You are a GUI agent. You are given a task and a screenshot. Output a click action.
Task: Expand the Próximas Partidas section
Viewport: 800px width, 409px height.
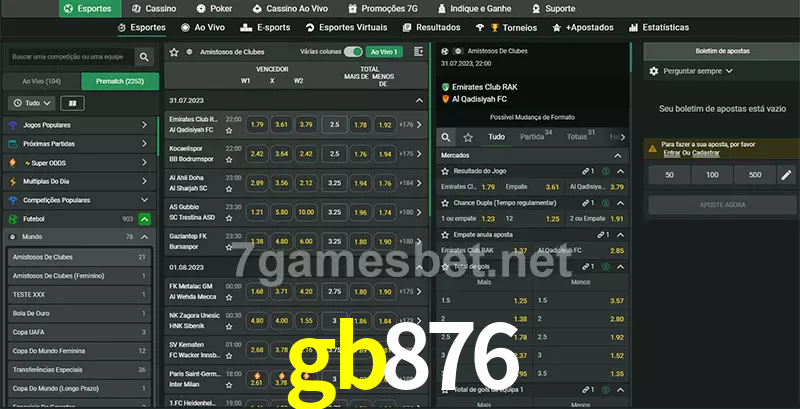click(x=144, y=144)
